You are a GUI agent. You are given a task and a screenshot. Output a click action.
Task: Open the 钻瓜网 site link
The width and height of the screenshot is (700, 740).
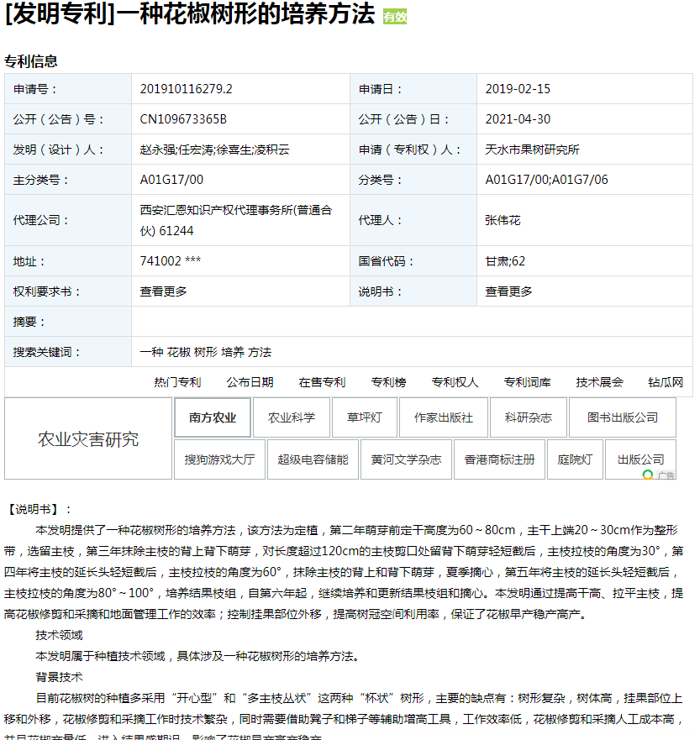pos(666,382)
